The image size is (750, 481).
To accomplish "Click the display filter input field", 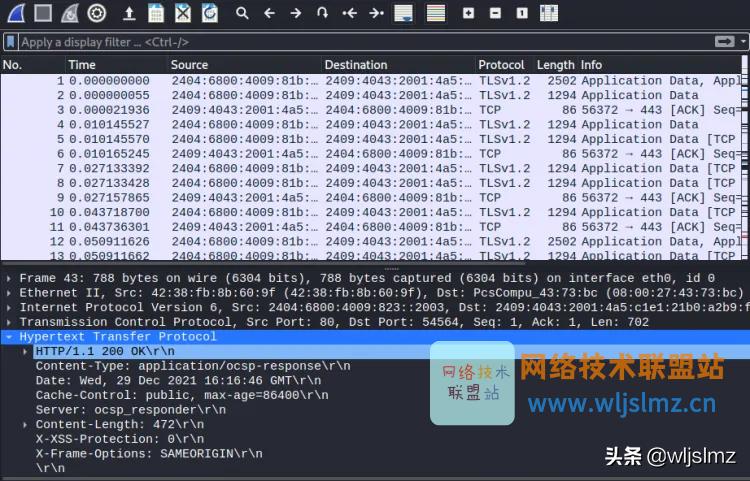I will (366, 42).
